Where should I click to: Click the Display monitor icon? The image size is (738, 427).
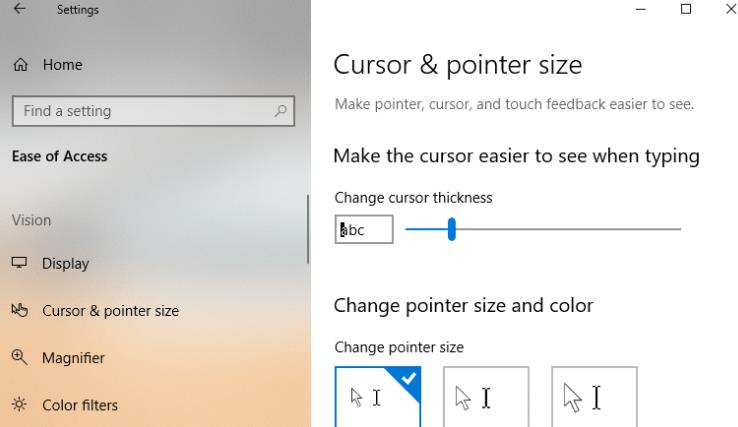pos(19,263)
